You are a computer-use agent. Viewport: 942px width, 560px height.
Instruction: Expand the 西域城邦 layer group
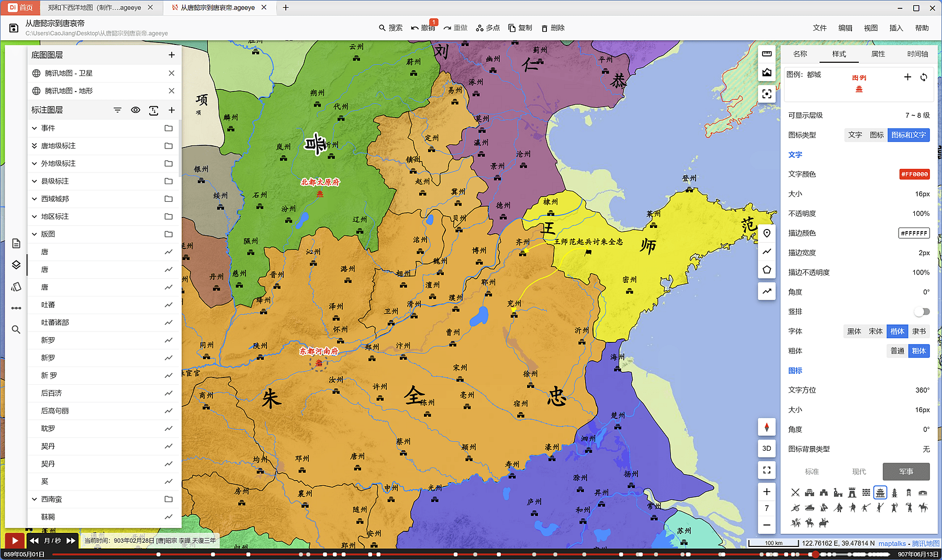click(x=35, y=199)
